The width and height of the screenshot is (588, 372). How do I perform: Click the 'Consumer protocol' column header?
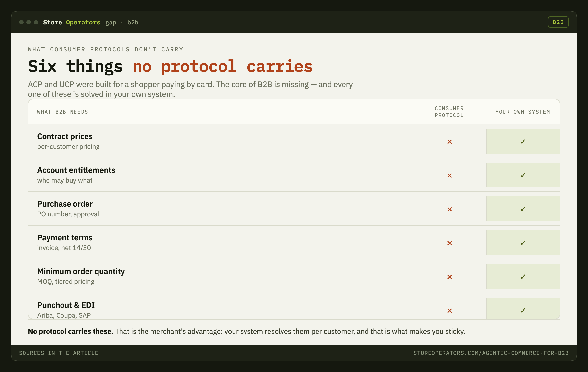pos(449,112)
